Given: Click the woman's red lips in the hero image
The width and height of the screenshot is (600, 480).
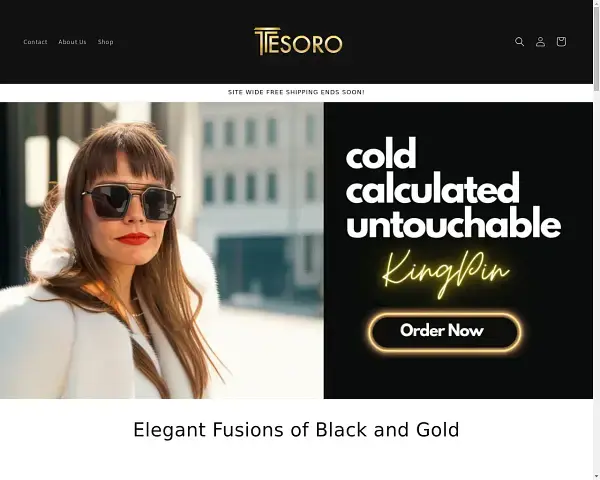Looking at the screenshot, I should point(132,238).
